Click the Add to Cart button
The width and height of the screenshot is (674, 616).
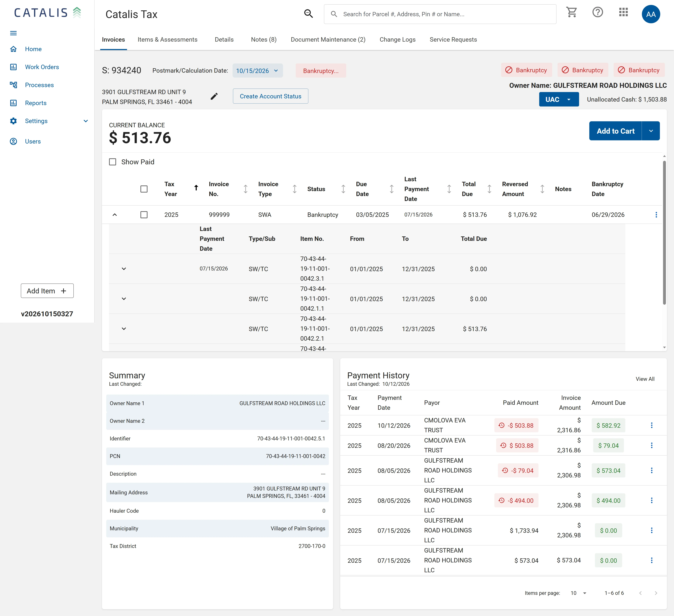point(615,131)
